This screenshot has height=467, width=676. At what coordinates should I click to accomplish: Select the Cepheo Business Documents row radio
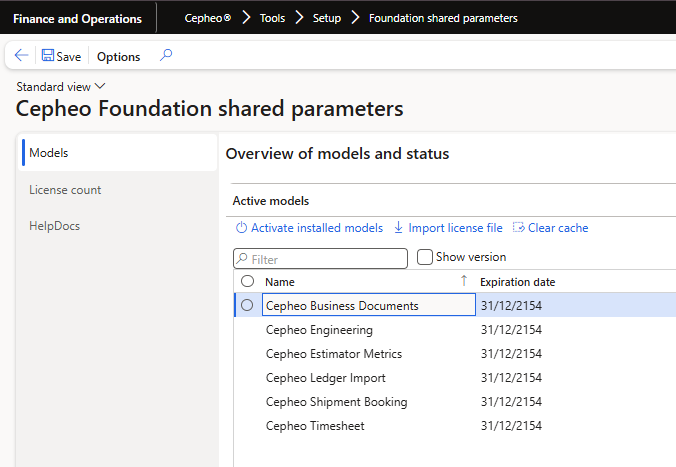[x=248, y=306]
